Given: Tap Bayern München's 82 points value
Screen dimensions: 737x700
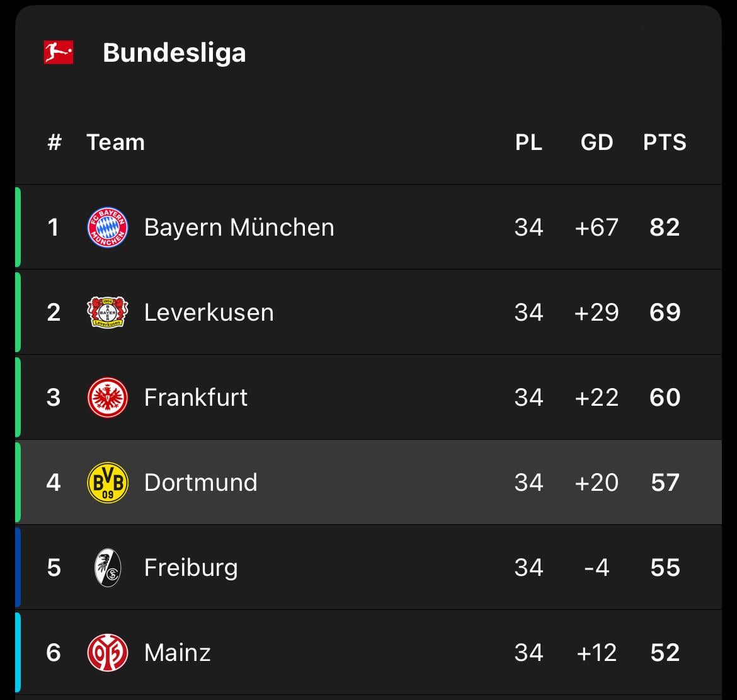Looking at the screenshot, I should pyautogui.click(x=665, y=227).
